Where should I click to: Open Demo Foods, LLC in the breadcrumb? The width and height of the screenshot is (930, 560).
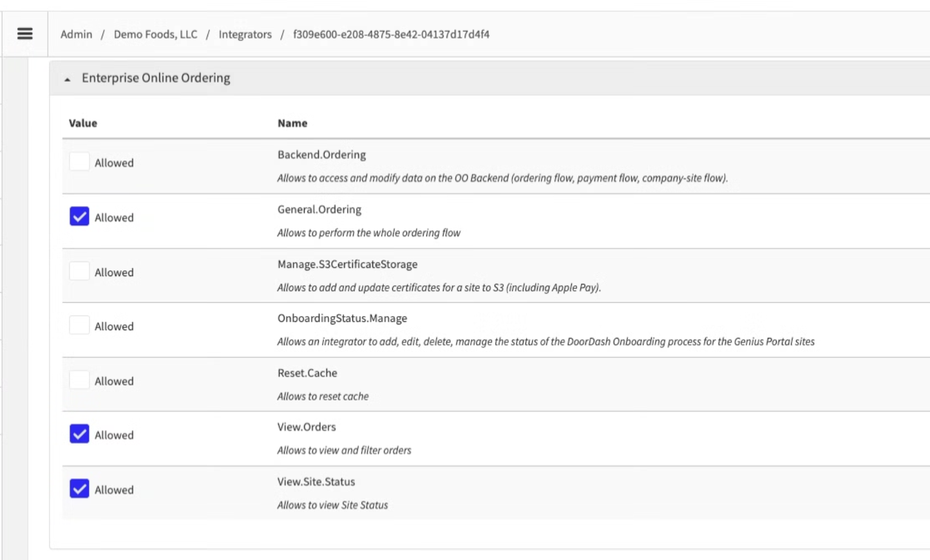pos(155,34)
